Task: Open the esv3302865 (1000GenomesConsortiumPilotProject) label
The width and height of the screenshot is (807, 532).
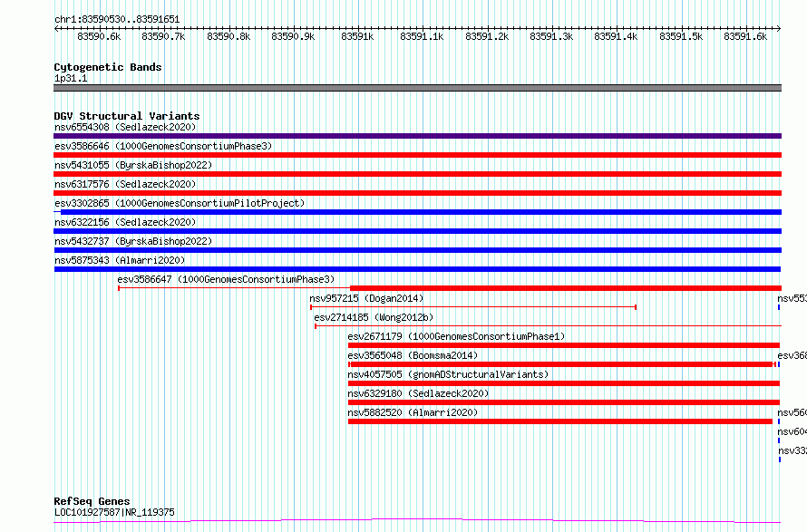Action: pyautogui.click(x=180, y=203)
